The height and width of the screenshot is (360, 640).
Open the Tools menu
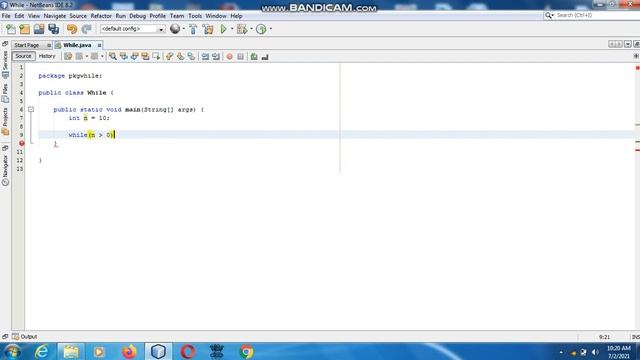[x=195, y=16]
